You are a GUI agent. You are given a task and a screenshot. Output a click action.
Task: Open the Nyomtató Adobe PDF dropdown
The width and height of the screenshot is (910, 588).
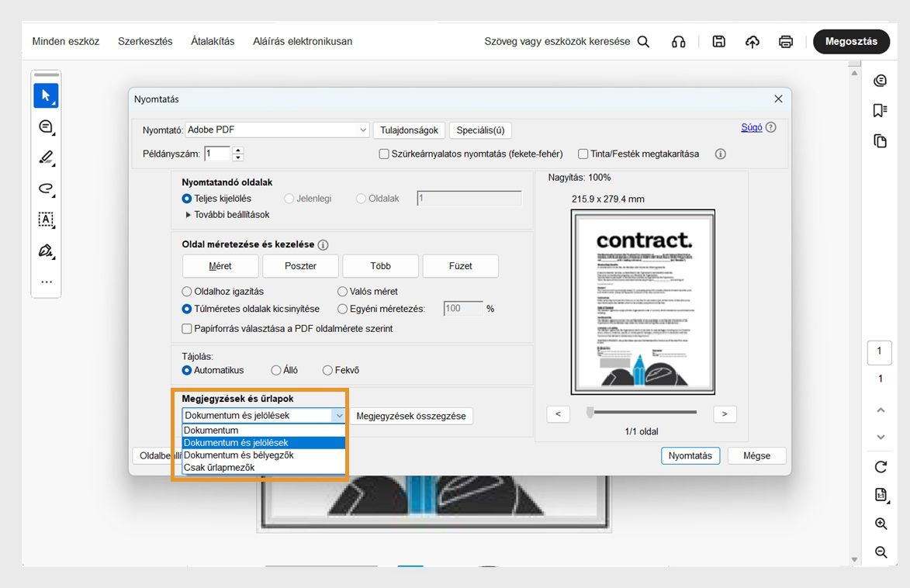277,130
